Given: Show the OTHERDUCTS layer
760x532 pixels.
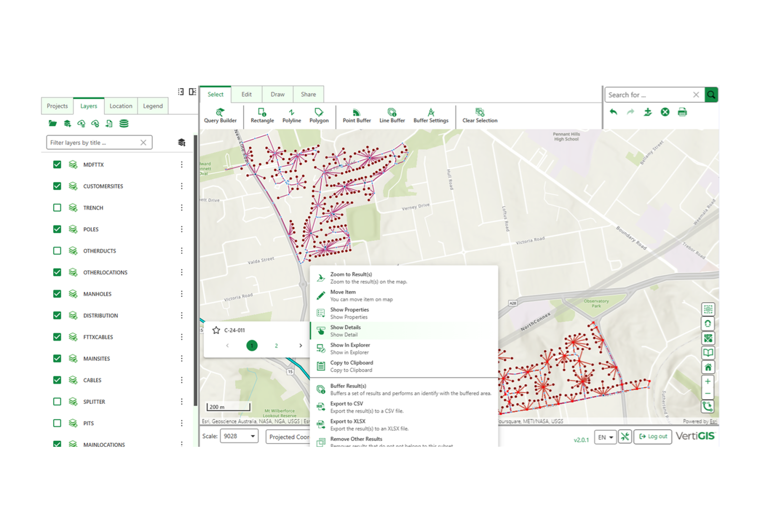Looking at the screenshot, I should coord(57,251).
